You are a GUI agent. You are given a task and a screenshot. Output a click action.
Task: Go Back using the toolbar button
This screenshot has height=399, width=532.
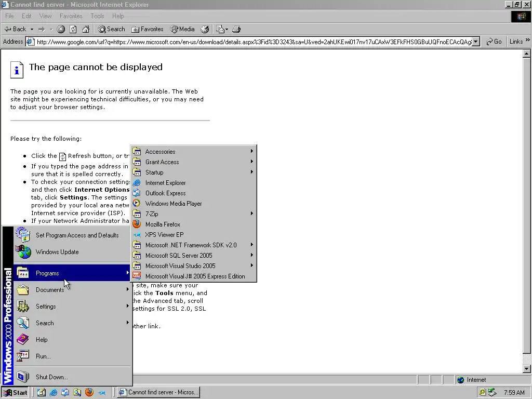15,29
